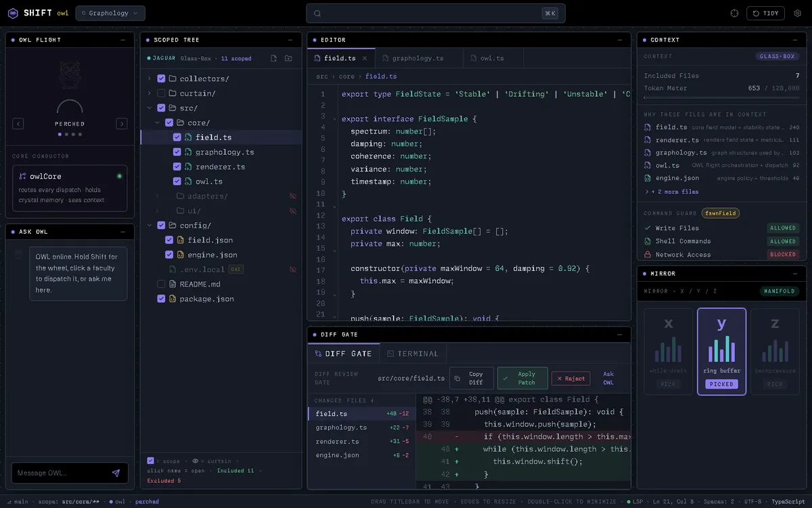
Task: Click the 'core' breadcrumb segment
Action: tap(346, 77)
